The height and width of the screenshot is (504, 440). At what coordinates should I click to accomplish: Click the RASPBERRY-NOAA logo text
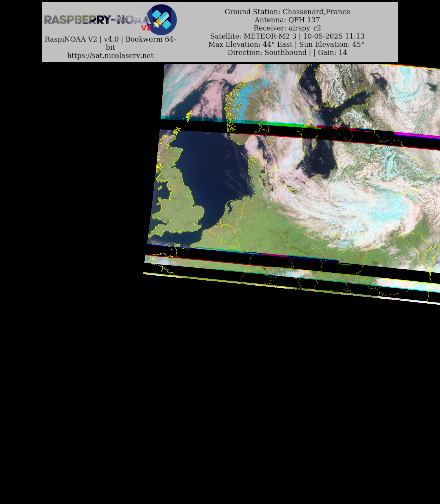click(x=97, y=20)
